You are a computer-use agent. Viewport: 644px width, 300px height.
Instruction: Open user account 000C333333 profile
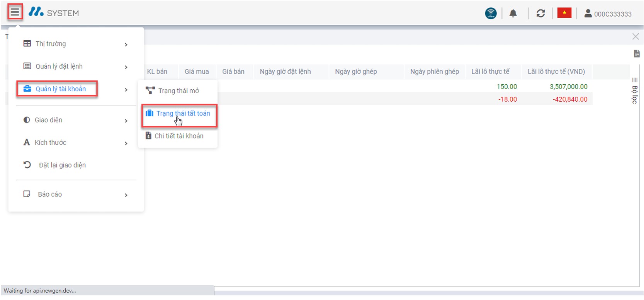pyautogui.click(x=608, y=14)
